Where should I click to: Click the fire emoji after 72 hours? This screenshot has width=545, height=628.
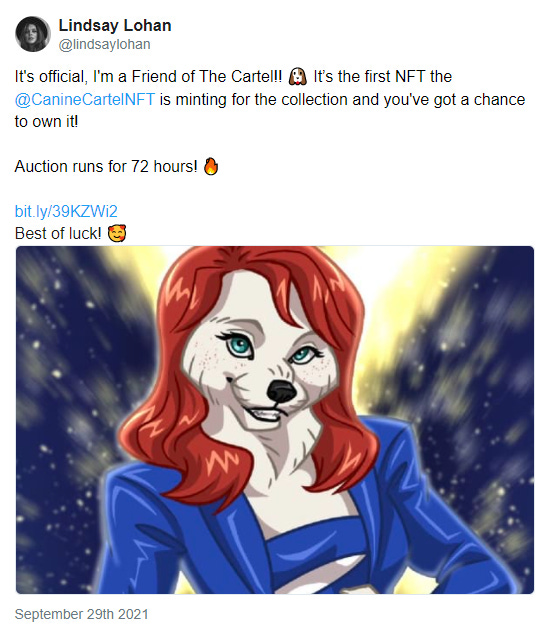[211, 166]
